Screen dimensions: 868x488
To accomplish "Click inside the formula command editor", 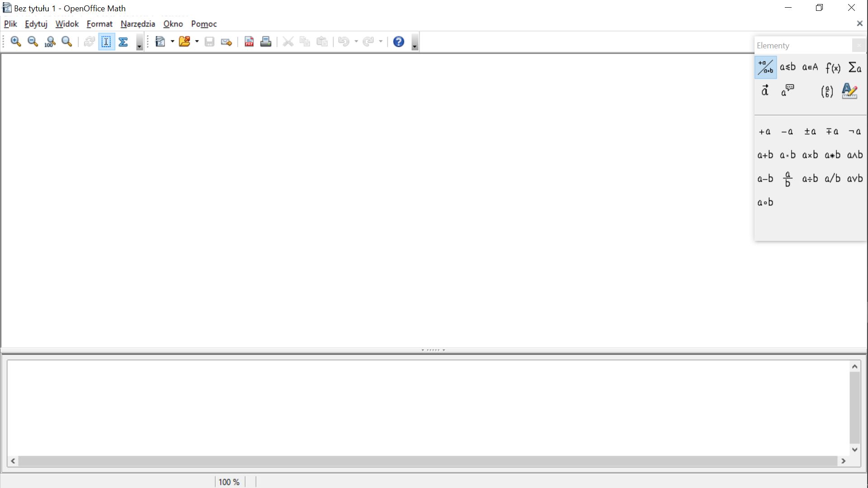I will (x=425, y=407).
